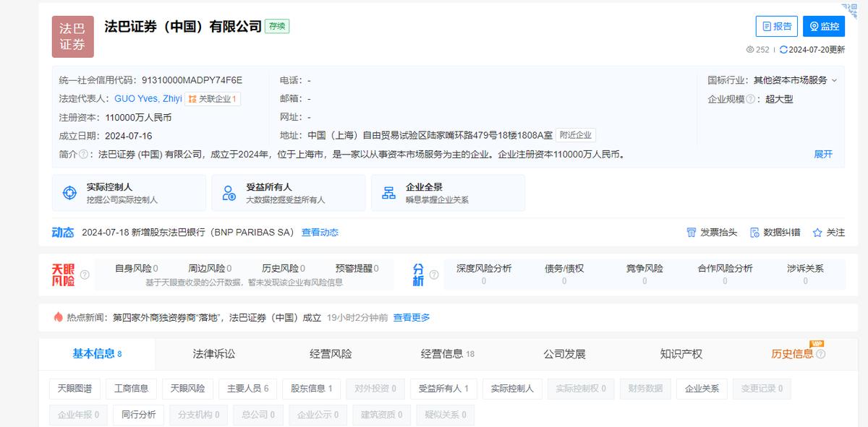Open news headline 第四家外商独资券商落地
The image size is (868, 427).
[217, 317]
